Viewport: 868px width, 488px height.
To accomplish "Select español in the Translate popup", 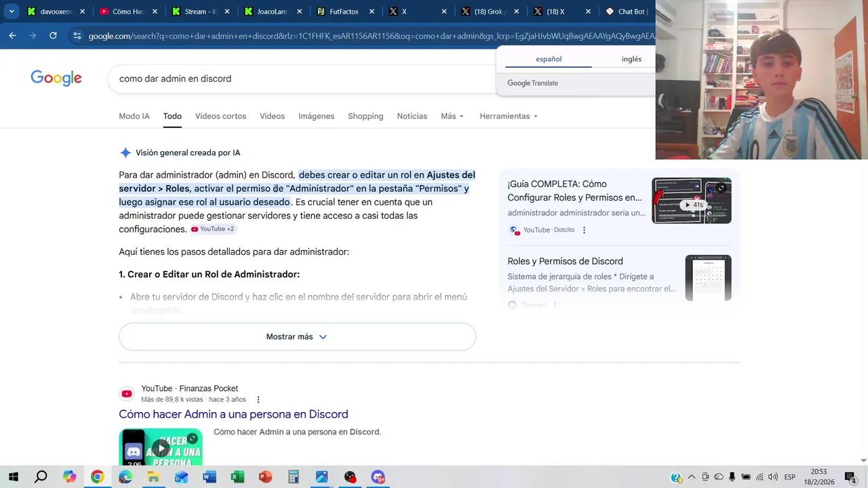I will 549,59.
